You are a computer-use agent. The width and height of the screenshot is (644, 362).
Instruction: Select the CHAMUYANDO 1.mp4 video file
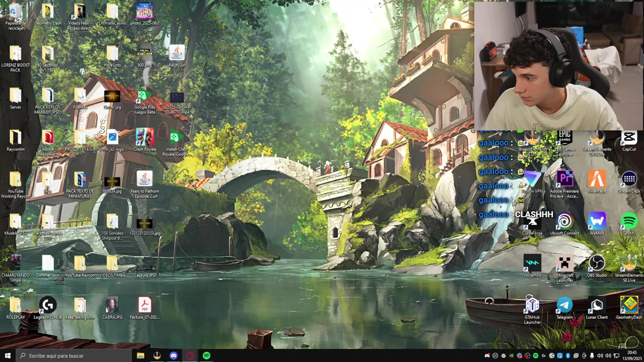coord(16,268)
